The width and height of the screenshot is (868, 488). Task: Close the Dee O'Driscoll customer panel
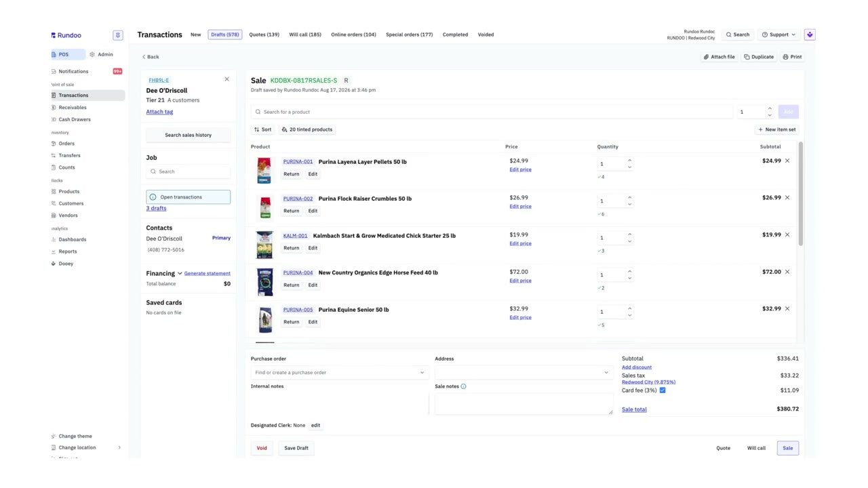(x=226, y=79)
